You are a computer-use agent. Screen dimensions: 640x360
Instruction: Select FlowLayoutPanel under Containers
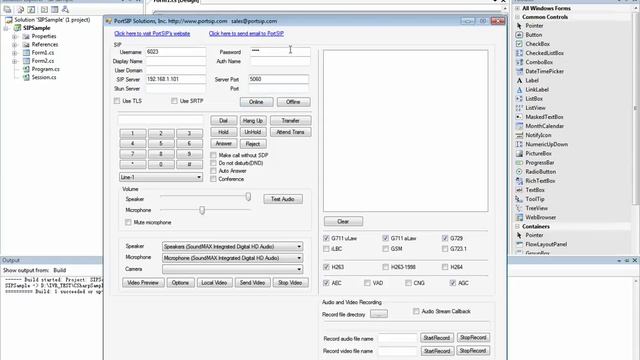coord(546,244)
